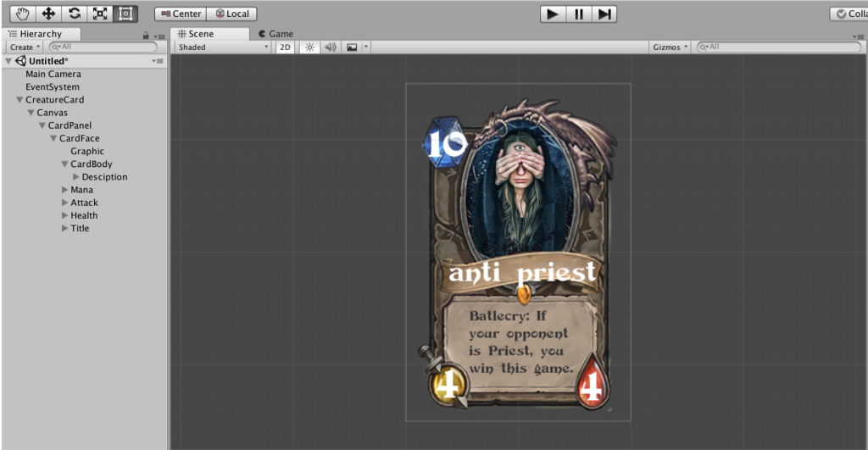Switch to the Hierarchy tab

42,34
